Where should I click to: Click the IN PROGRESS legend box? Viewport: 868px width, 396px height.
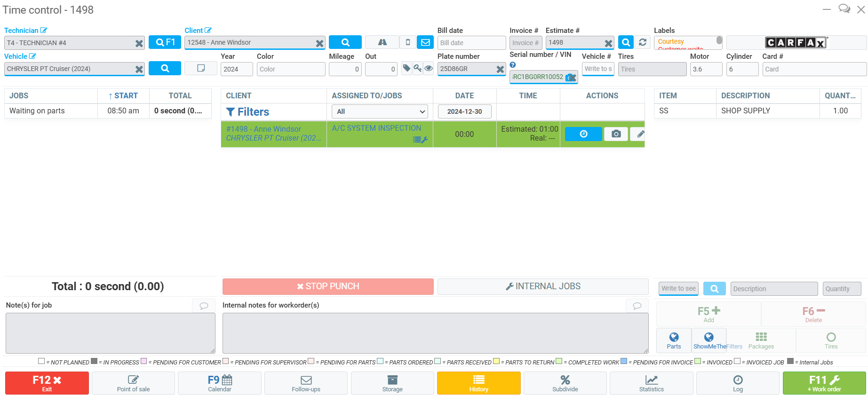(94, 361)
